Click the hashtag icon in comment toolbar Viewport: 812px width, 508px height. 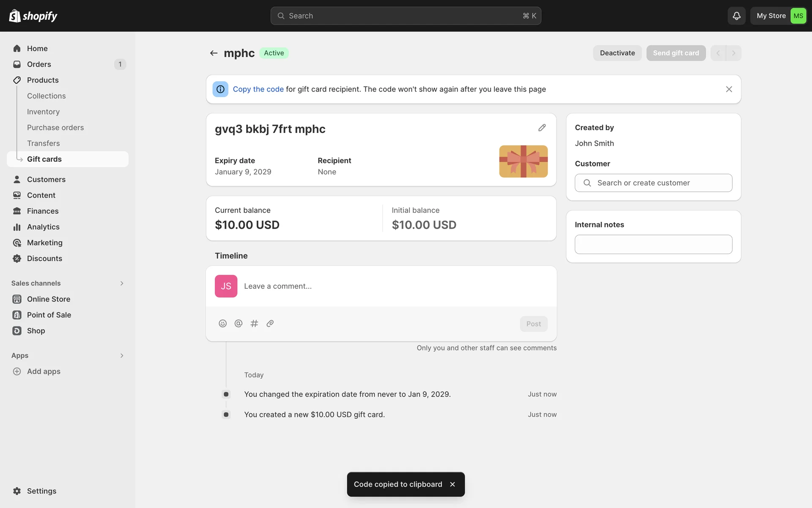(254, 323)
